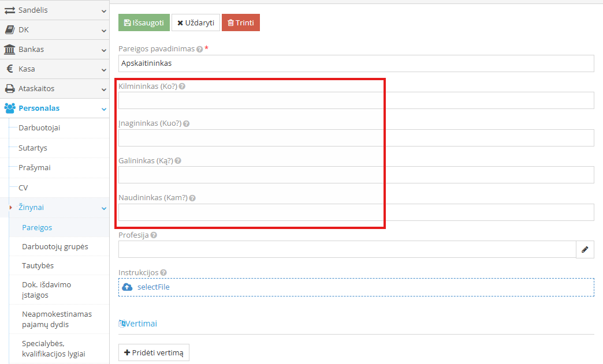Image resolution: width=603 pixels, height=364 pixels.
Task: Expand the Sandėlis menu chevron
Action: click(104, 11)
